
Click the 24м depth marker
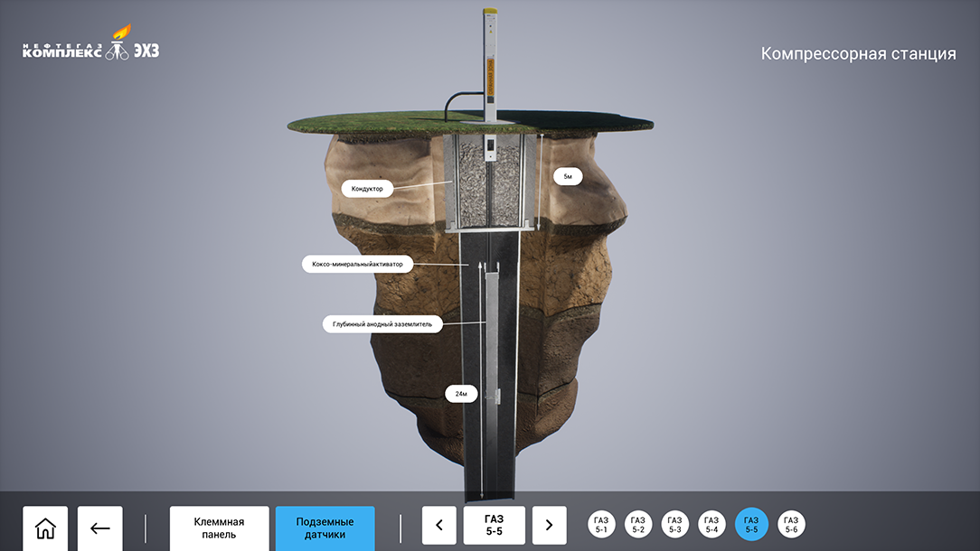(x=460, y=393)
